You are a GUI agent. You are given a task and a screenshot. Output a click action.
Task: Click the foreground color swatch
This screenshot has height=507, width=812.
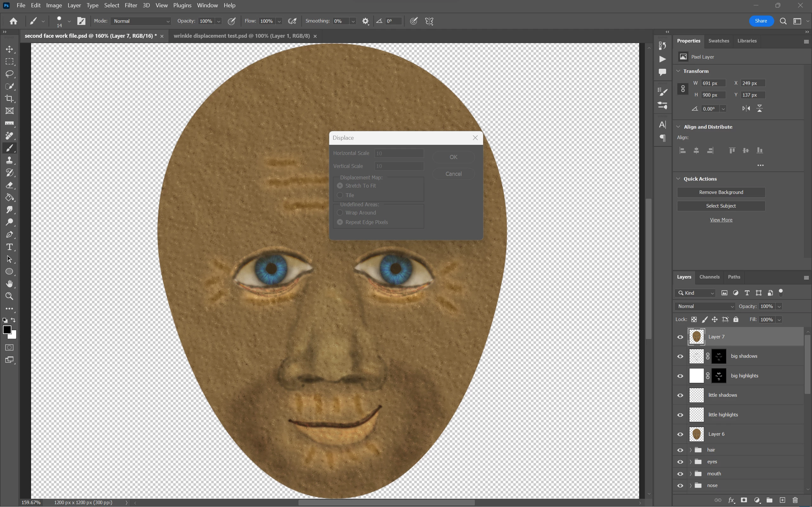coord(7,330)
